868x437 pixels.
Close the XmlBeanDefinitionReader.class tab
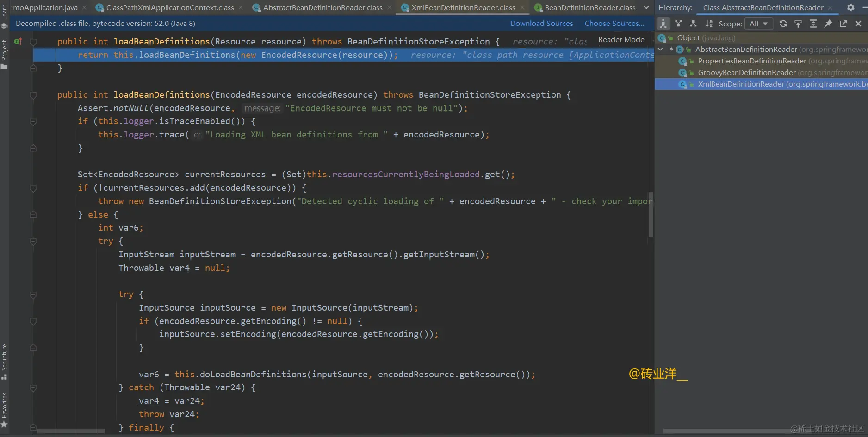522,7
